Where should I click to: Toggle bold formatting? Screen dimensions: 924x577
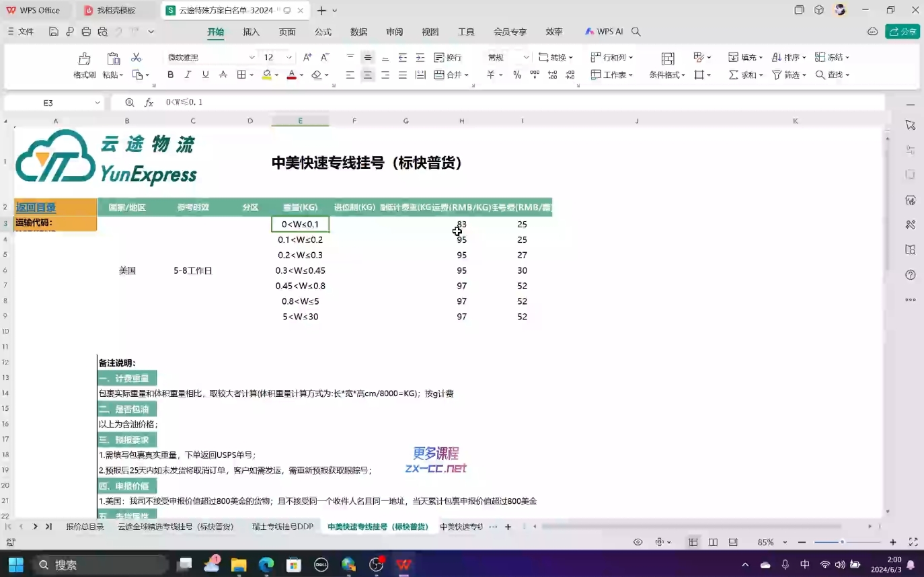click(171, 75)
